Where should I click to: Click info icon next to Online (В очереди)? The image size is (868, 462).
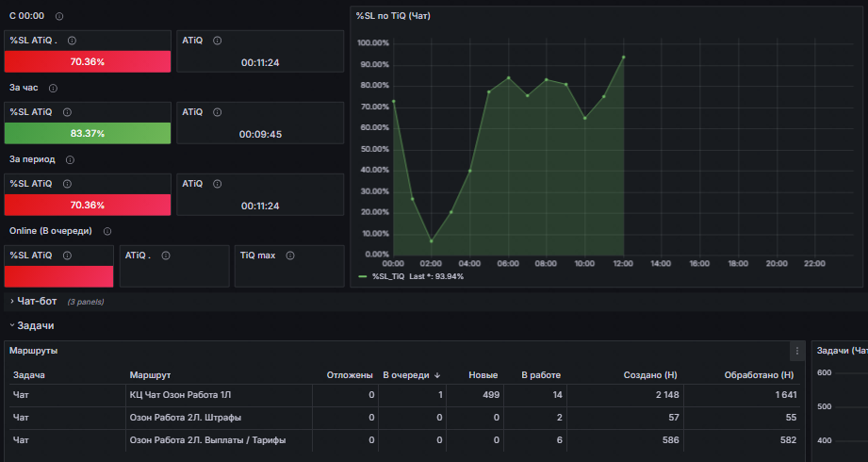[x=107, y=231]
